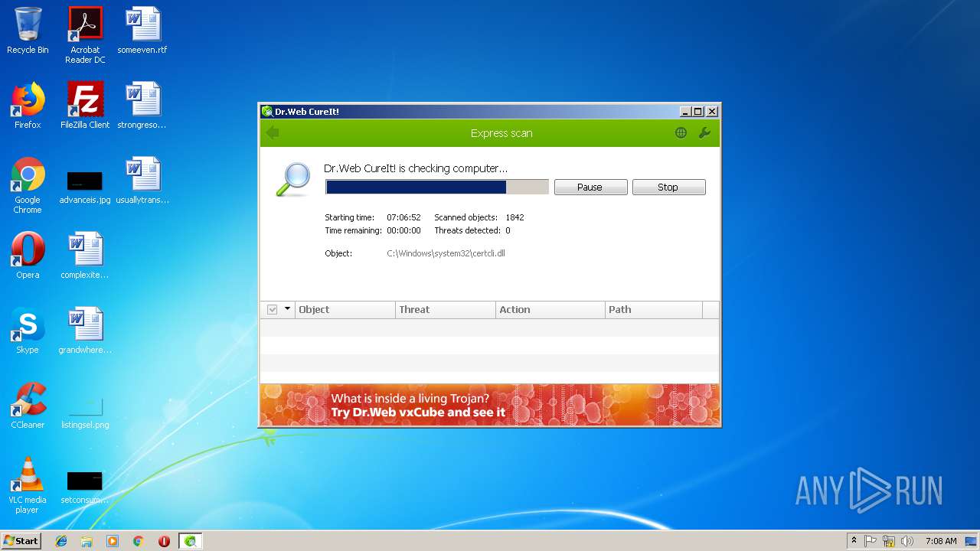Click the Dr.Web CureIt! title bar icon
980x551 pixels.
pyautogui.click(x=267, y=112)
